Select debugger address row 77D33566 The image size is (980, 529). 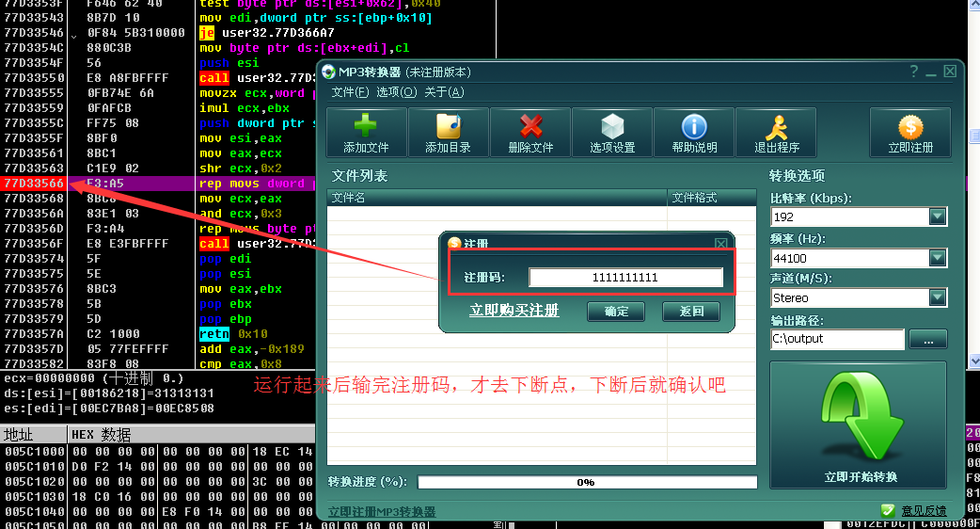(34, 184)
